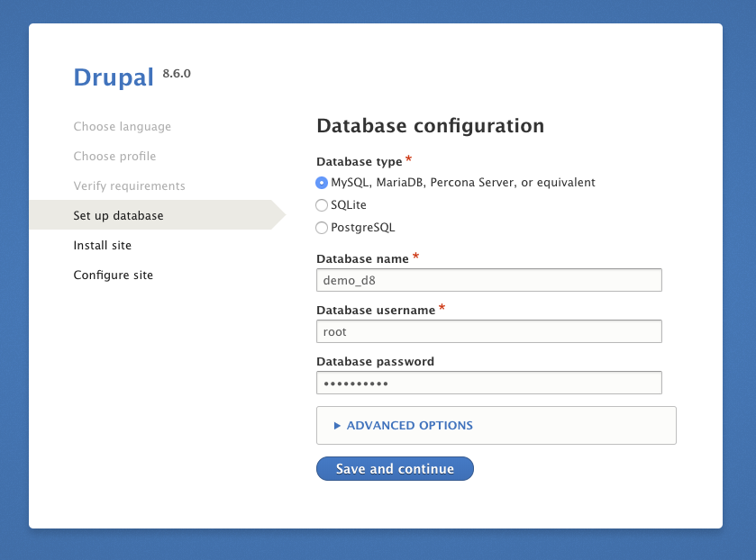This screenshot has height=560, width=756.
Task: Click the Database configuration heading
Action: tap(431, 126)
